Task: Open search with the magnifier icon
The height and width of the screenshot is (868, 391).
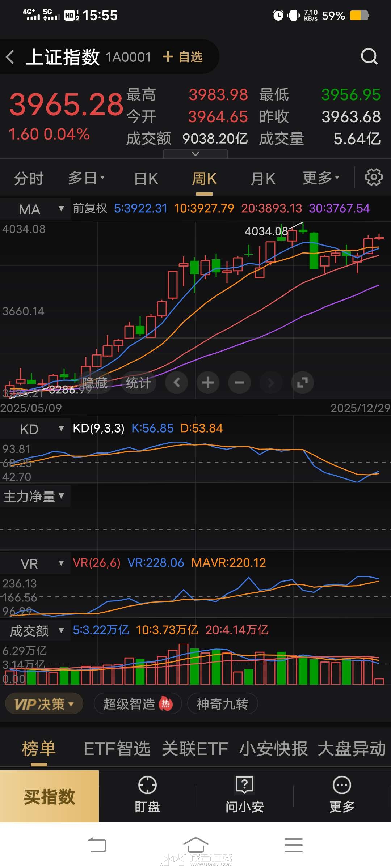Action: tap(369, 57)
